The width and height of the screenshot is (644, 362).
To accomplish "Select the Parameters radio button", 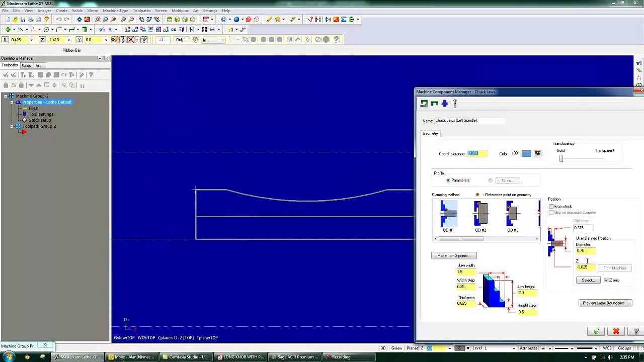I will pos(448,180).
